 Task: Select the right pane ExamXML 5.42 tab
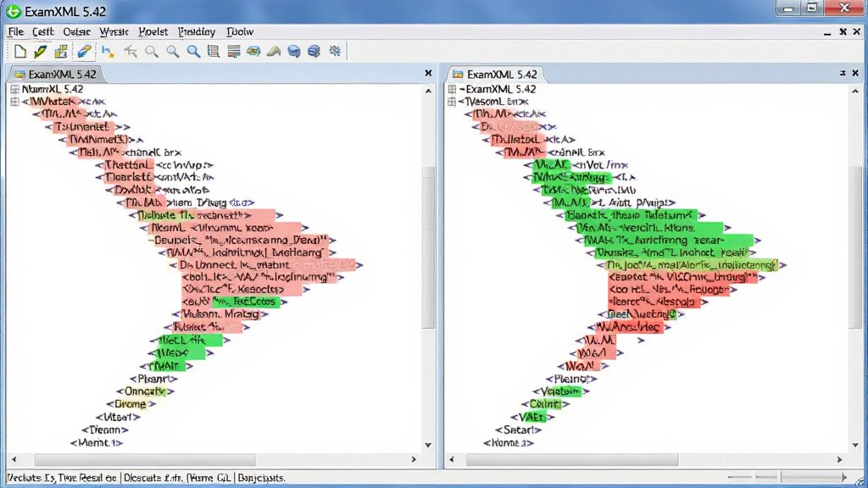495,75
